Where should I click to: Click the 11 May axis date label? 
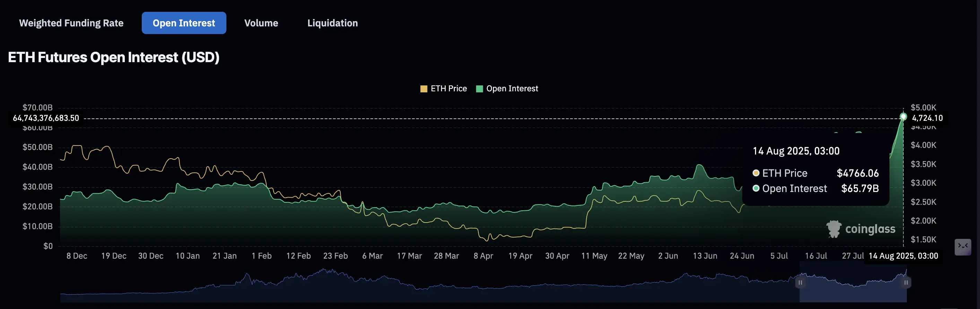594,256
